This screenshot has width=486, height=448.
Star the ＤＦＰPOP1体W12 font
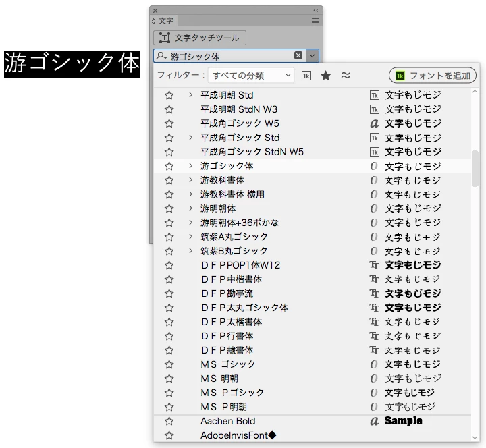[x=169, y=265]
